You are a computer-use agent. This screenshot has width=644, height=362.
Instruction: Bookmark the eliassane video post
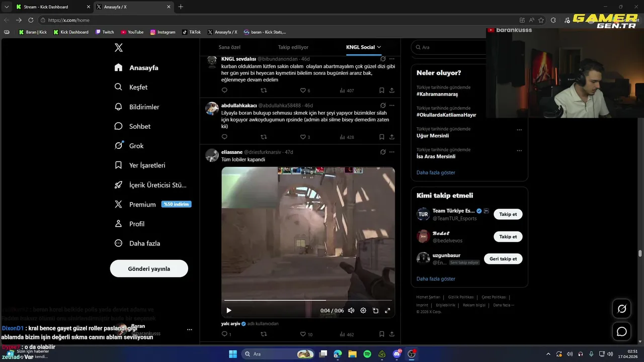(382, 334)
